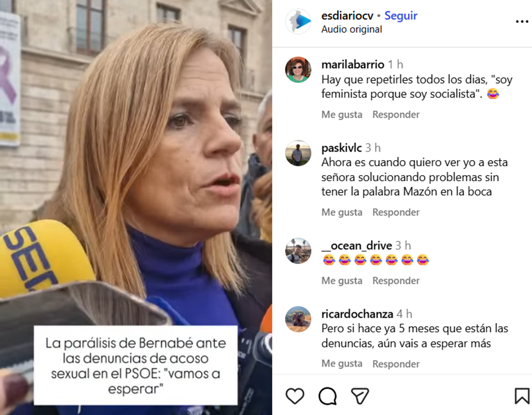This screenshot has width=532, height=415.
Task: Reply to ricardochanza's comment
Action: (396, 364)
